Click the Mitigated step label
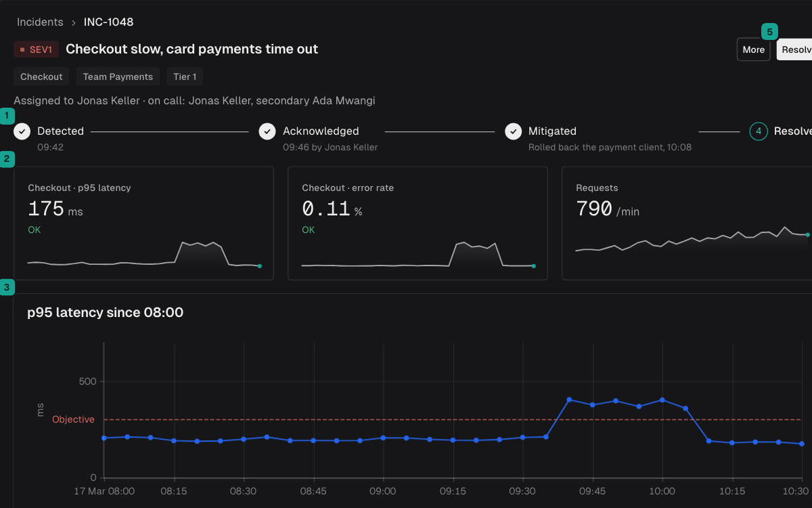This screenshot has height=508, width=812. pyautogui.click(x=552, y=131)
